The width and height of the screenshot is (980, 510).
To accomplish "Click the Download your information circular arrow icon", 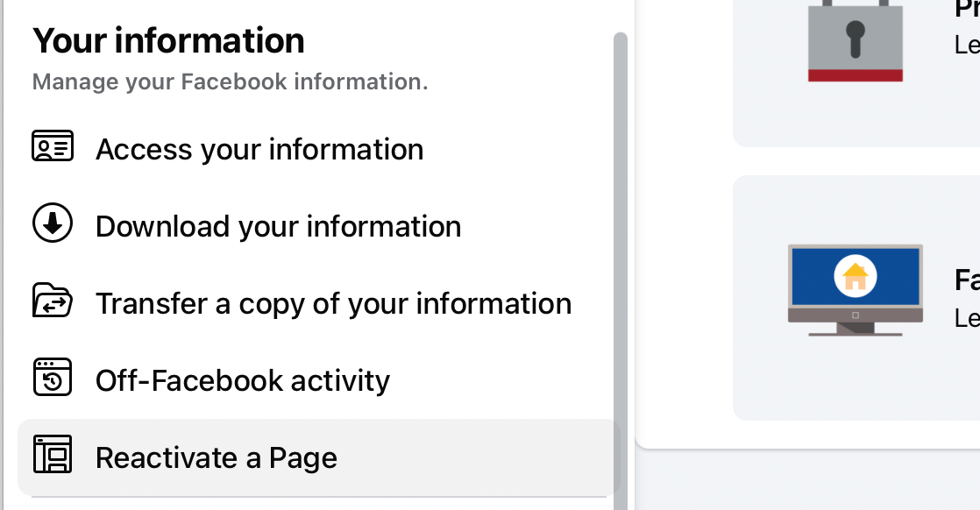I will pos(53,224).
